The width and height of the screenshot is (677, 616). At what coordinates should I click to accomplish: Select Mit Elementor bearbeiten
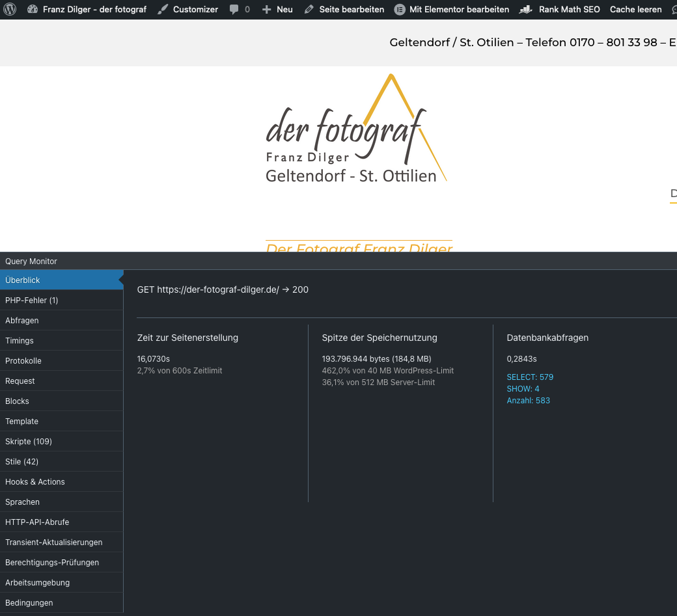pyautogui.click(x=459, y=10)
